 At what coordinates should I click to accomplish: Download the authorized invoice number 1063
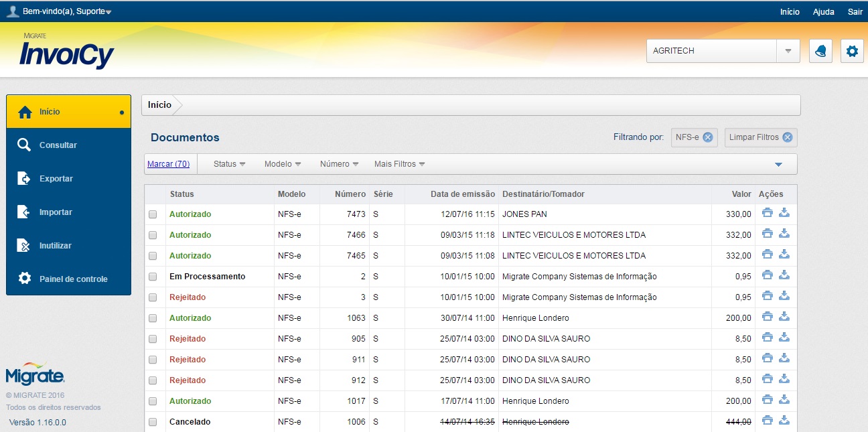(784, 317)
